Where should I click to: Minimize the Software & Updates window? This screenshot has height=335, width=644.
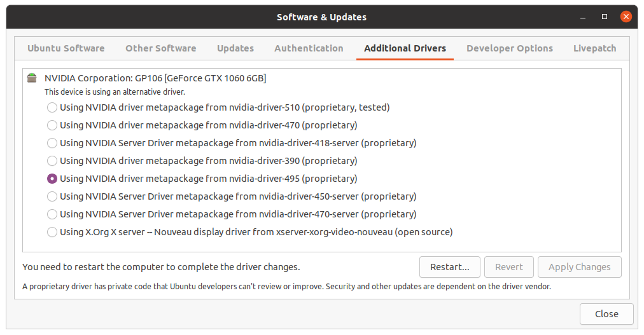(x=583, y=17)
